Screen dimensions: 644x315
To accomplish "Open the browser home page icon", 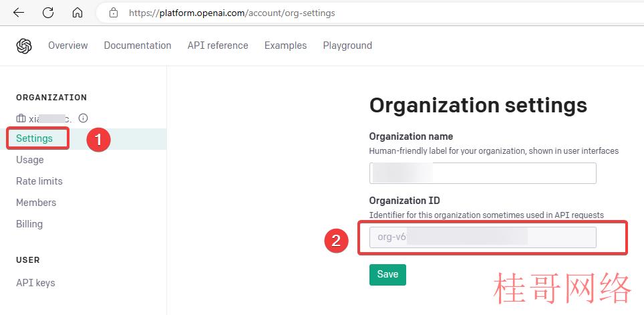I will (77, 13).
